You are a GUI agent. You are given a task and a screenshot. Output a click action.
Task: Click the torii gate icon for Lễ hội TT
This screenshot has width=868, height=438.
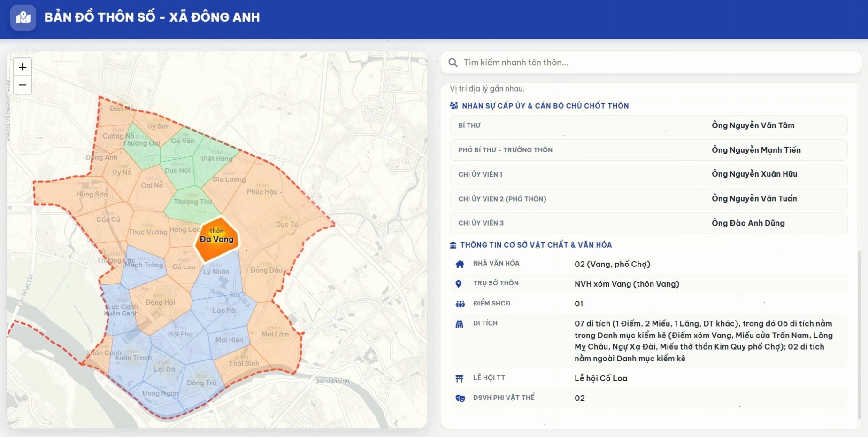point(460,378)
